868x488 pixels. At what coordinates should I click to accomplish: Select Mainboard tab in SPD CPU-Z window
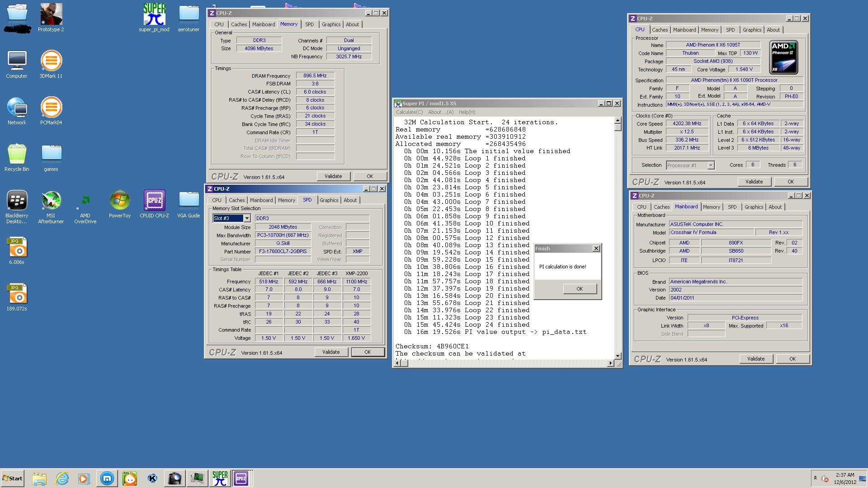[261, 200]
